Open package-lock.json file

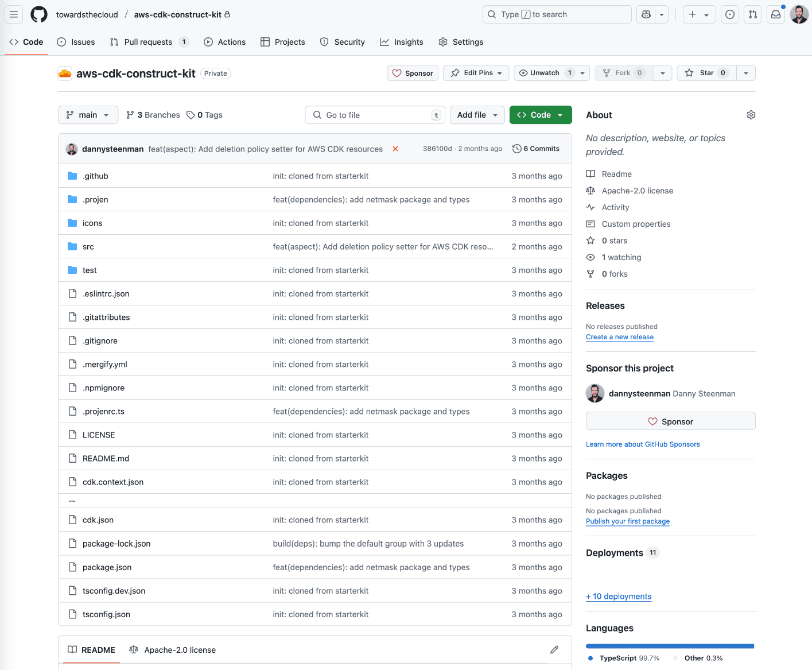point(116,544)
